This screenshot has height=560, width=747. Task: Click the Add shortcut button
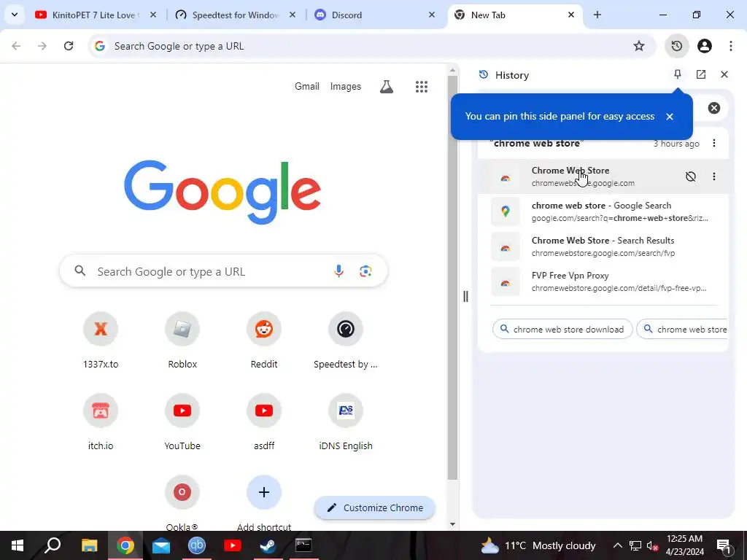point(264,502)
